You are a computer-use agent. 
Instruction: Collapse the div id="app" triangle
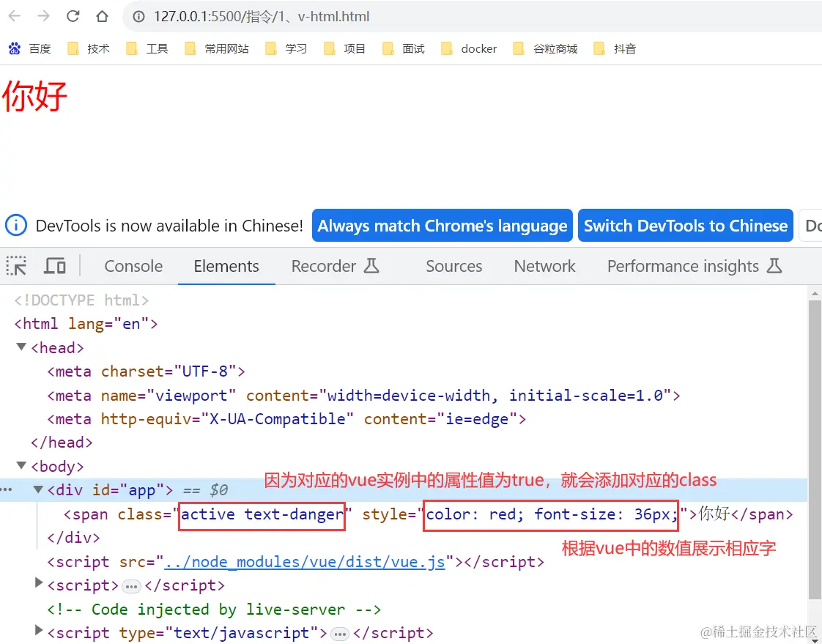coord(38,489)
